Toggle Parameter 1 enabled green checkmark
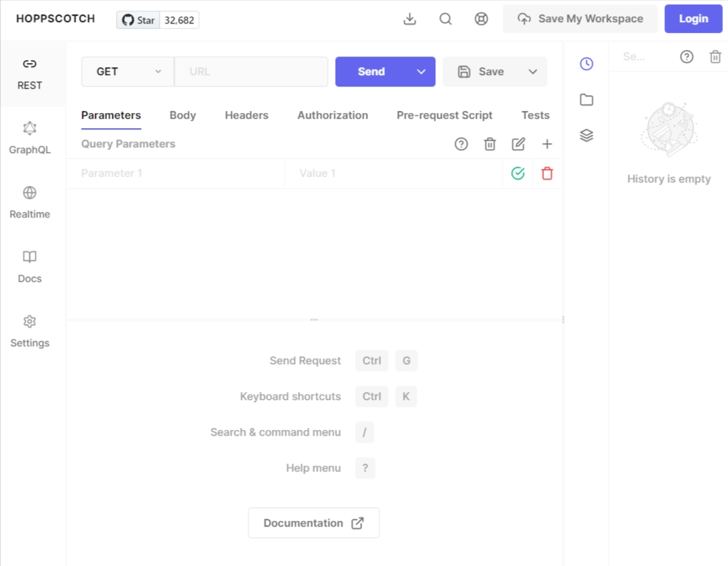728x566 pixels. [x=518, y=173]
